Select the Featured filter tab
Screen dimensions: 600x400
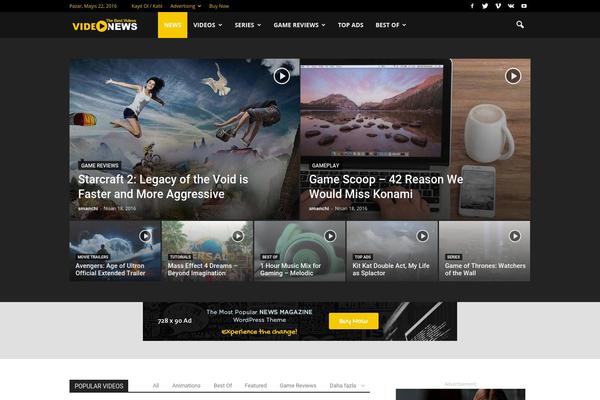256,385
